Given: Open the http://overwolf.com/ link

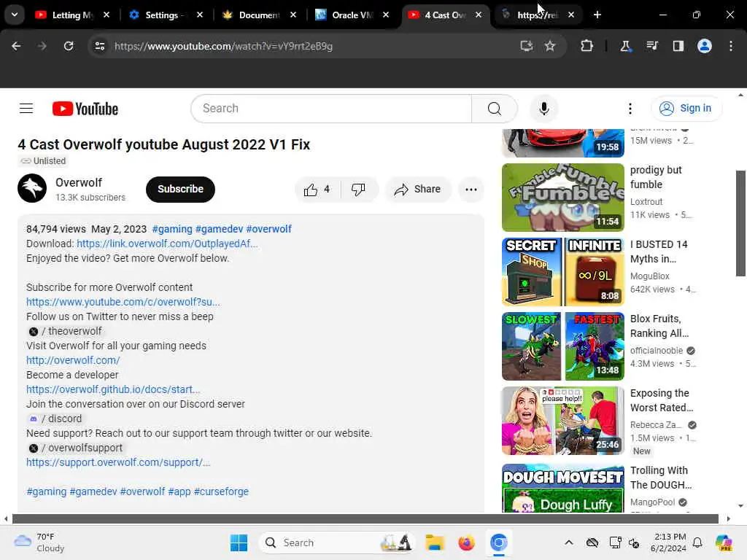Looking at the screenshot, I should pos(73,360).
